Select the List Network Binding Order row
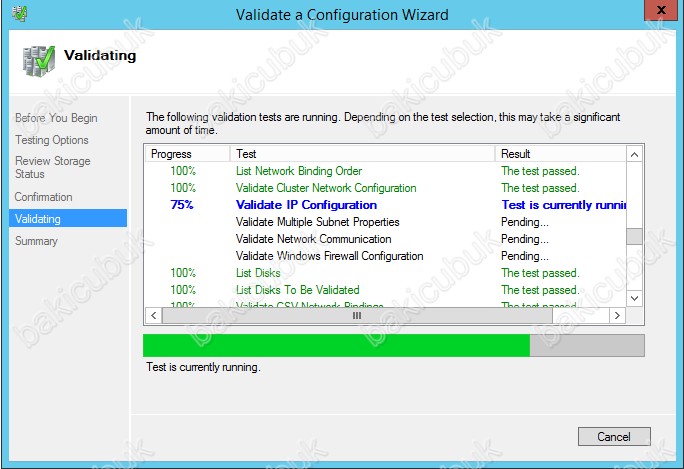Screen dimensions: 684x469 (x=299, y=171)
